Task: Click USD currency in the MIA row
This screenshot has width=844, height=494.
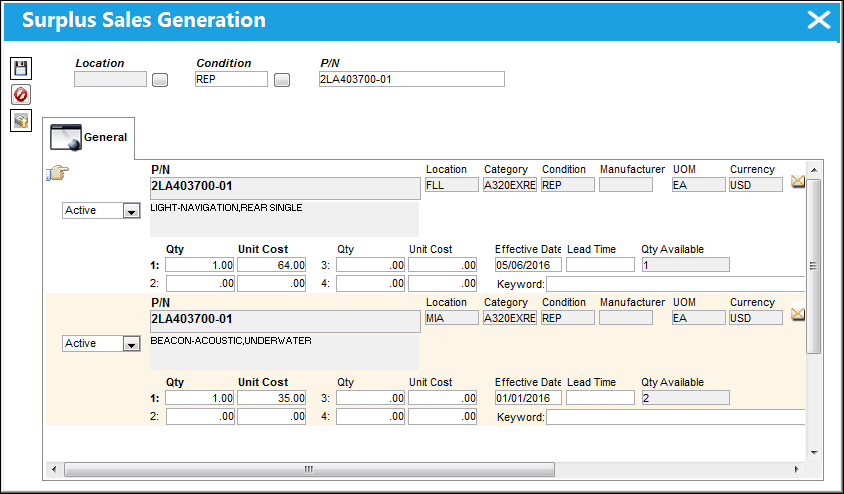Action: (x=756, y=318)
